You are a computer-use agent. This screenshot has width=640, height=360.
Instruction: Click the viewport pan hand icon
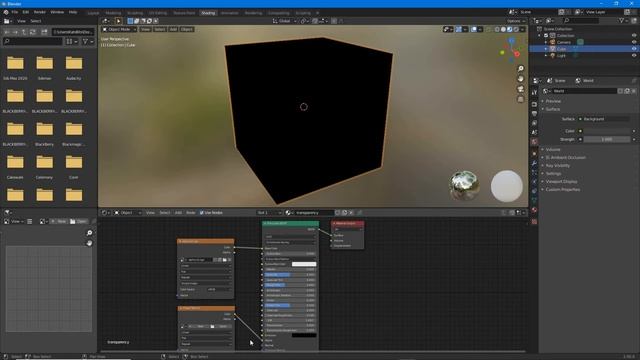pos(520,78)
